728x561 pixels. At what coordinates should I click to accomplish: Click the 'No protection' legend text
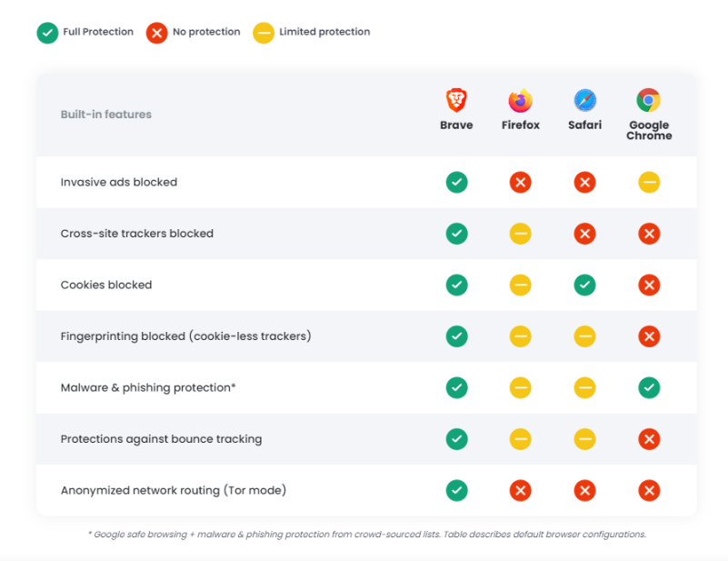click(x=206, y=32)
